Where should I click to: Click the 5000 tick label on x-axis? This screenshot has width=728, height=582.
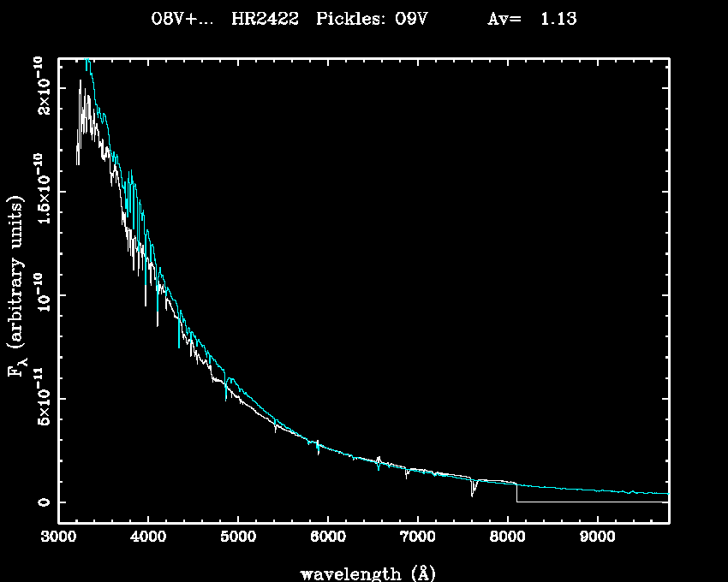coord(238,538)
